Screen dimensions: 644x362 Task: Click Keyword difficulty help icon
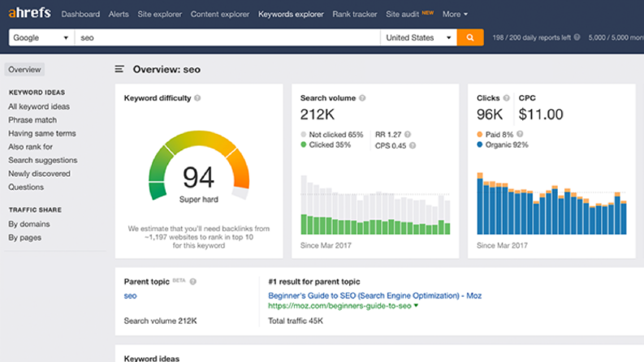tap(197, 98)
